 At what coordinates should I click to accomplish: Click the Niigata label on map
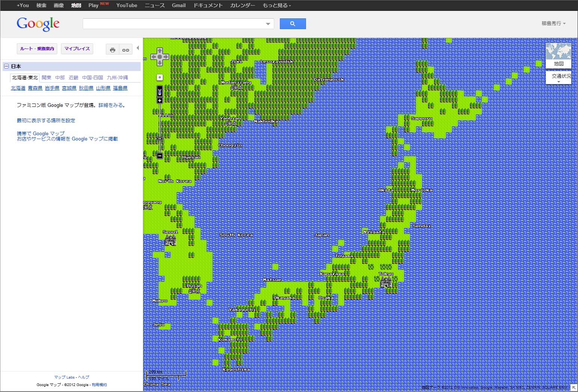[374, 232]
